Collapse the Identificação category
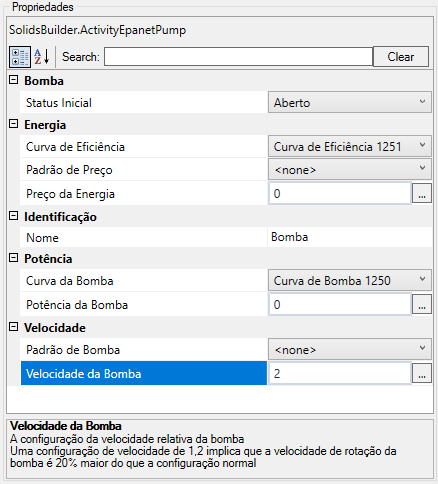This screenshot has width=438, height=484. (13, 216)
